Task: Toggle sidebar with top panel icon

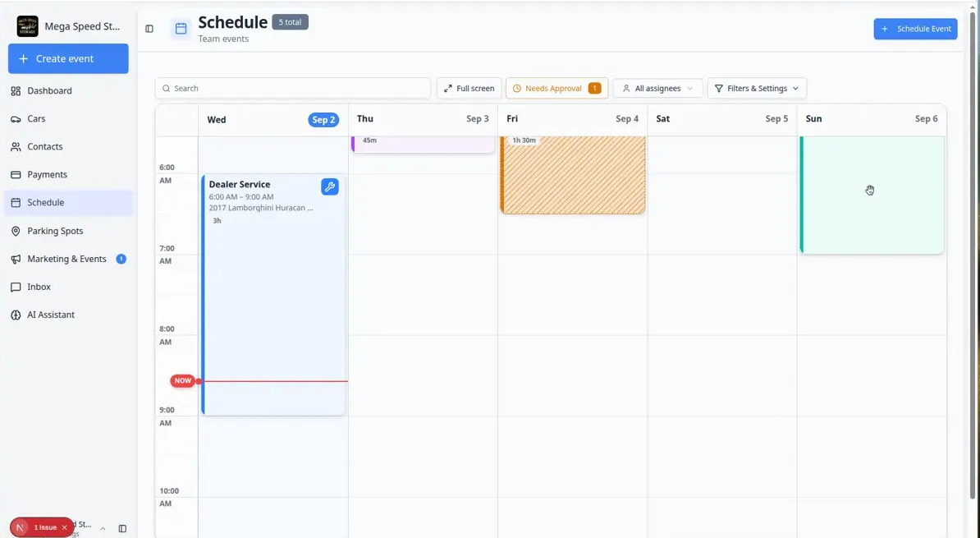Action: click(149, 29)
